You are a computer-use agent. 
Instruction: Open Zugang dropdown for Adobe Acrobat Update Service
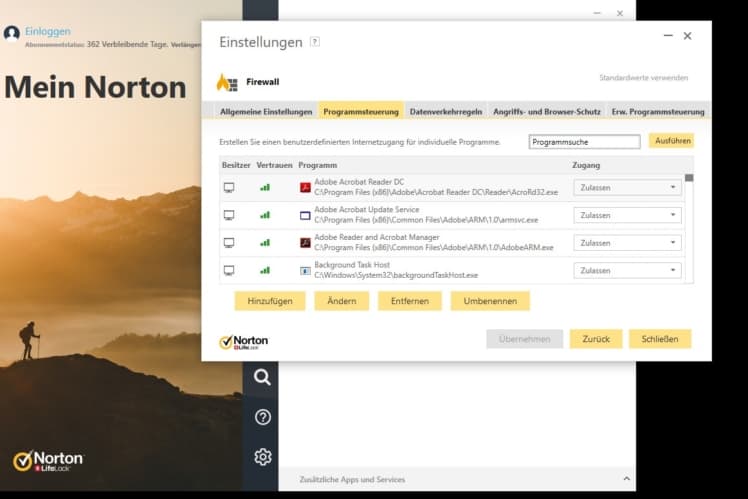[627, 215]
